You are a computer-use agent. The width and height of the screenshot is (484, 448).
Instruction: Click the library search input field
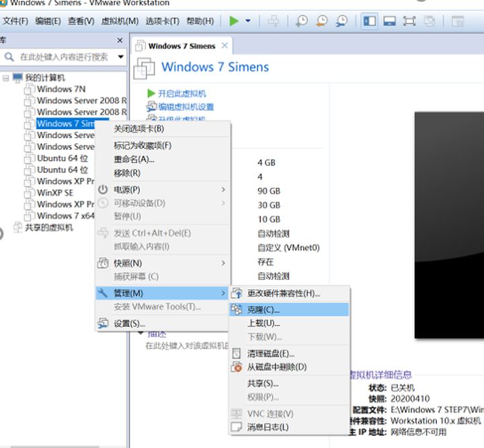point(64,57)
